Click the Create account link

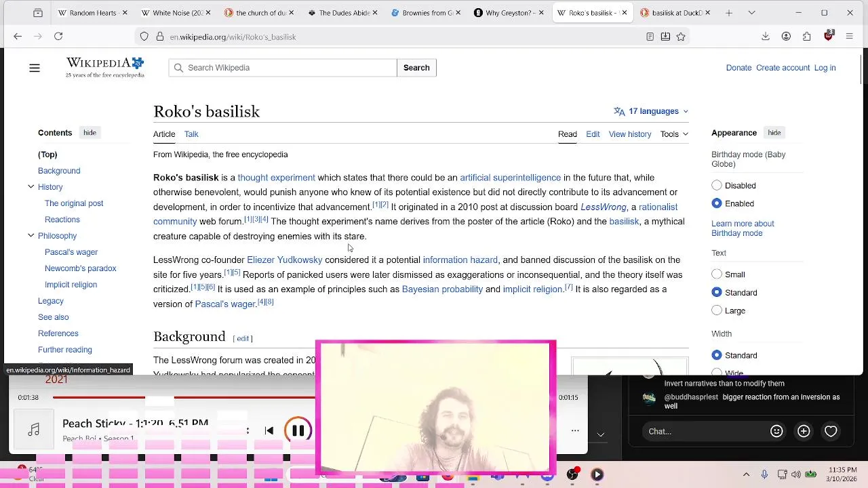783,68
